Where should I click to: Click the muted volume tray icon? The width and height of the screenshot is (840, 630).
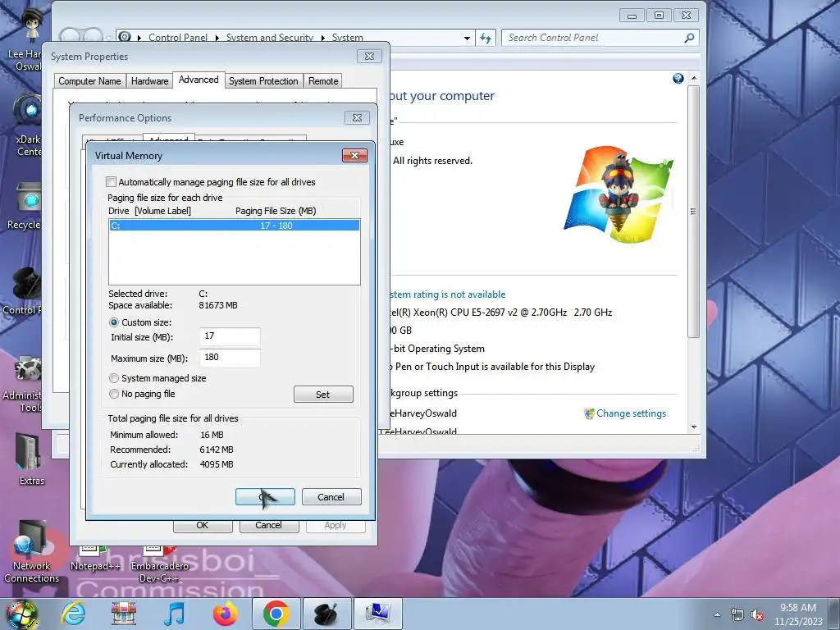click(757, 614)
